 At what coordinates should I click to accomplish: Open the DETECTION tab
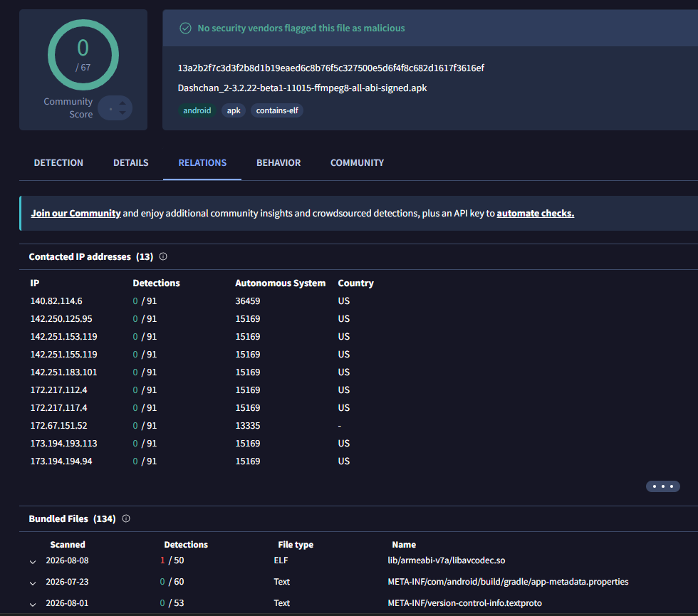coord(58,163)
